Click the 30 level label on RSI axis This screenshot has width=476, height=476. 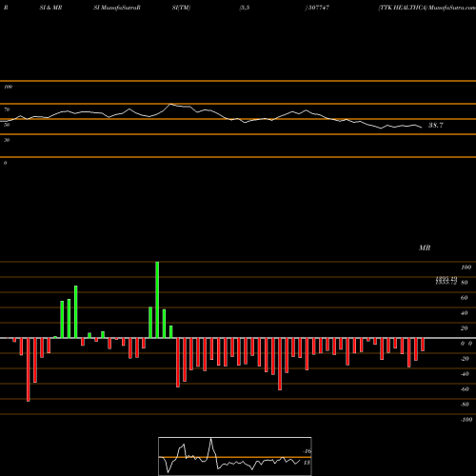(x=7, y=140)
